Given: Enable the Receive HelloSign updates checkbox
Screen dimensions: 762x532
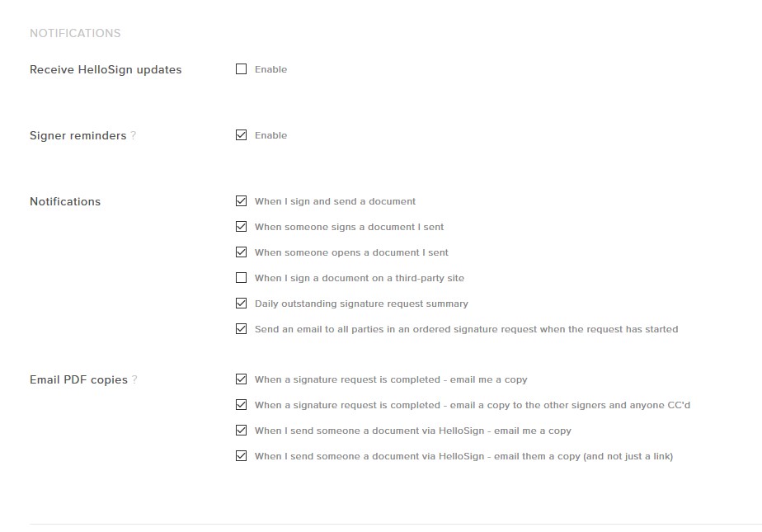Looking at the screenshot, I should [x=241, y=69].
